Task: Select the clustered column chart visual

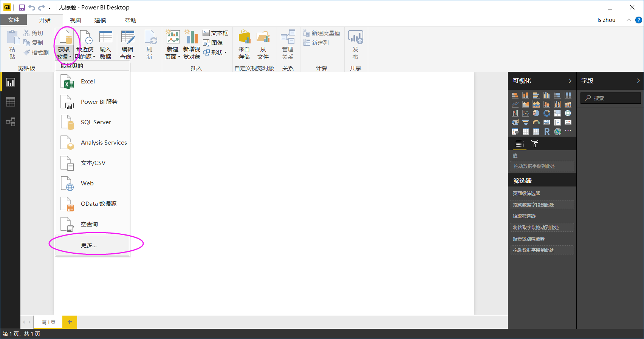Action: coord(546,95)
